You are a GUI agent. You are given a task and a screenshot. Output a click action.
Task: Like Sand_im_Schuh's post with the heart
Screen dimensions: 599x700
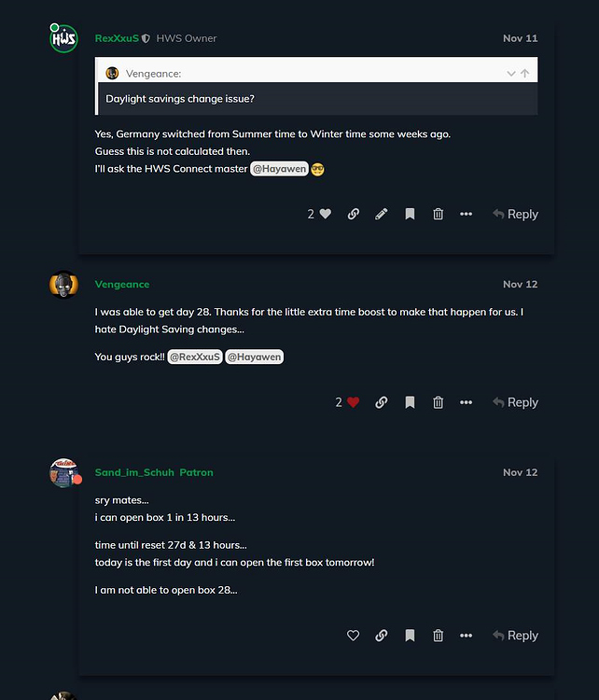click(354, 636)
